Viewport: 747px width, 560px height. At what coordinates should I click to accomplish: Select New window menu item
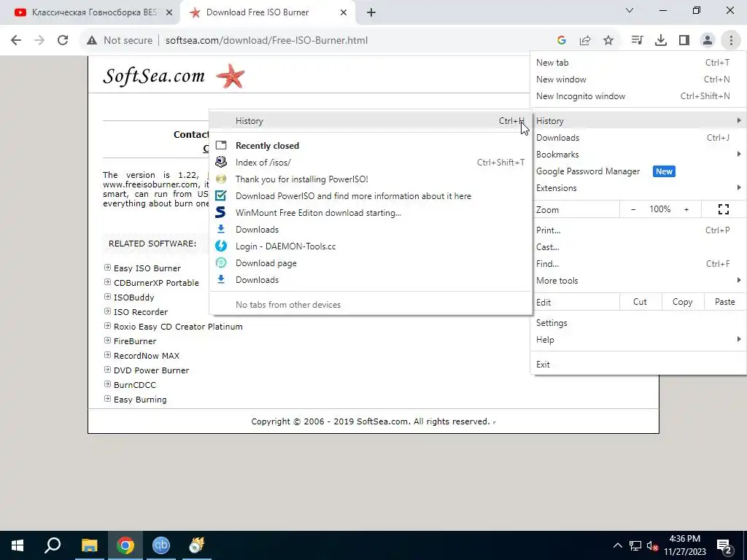638,79
